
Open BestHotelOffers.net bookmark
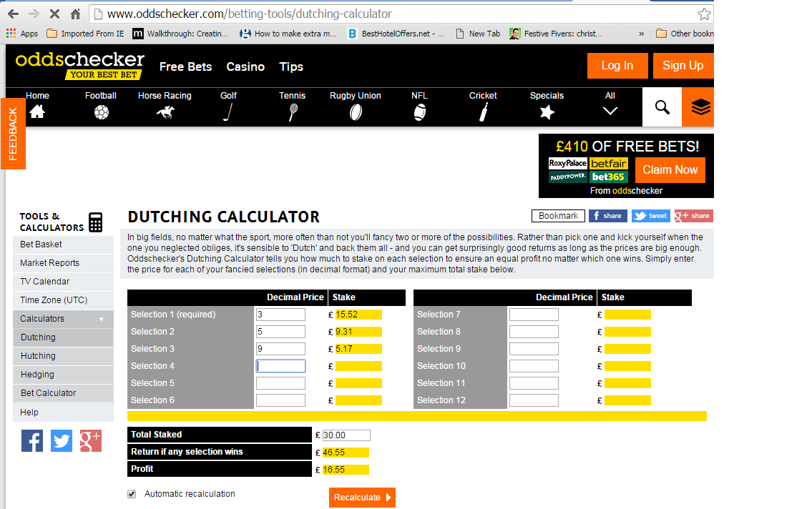pyautogui.click(x=396, y=34)
